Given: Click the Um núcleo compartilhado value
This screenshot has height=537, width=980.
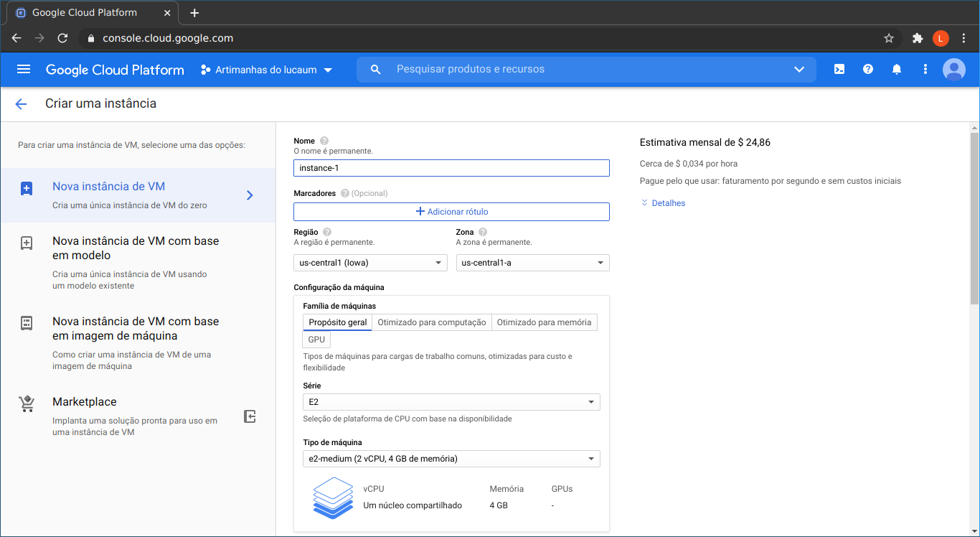Looking at the screenshot, I should [413, 505].
